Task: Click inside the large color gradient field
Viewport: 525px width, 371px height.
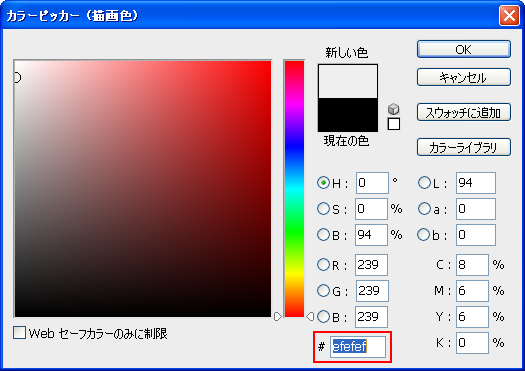Action: (143, 189)
